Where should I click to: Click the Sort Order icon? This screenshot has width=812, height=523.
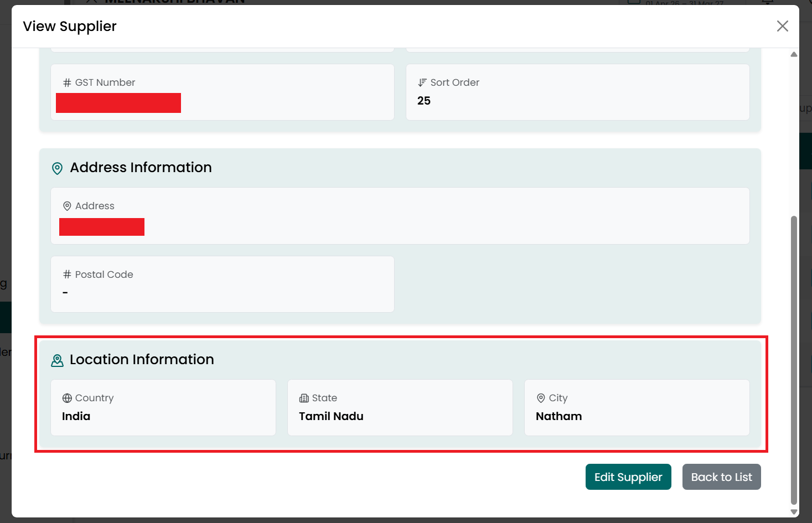pos(422,82)
